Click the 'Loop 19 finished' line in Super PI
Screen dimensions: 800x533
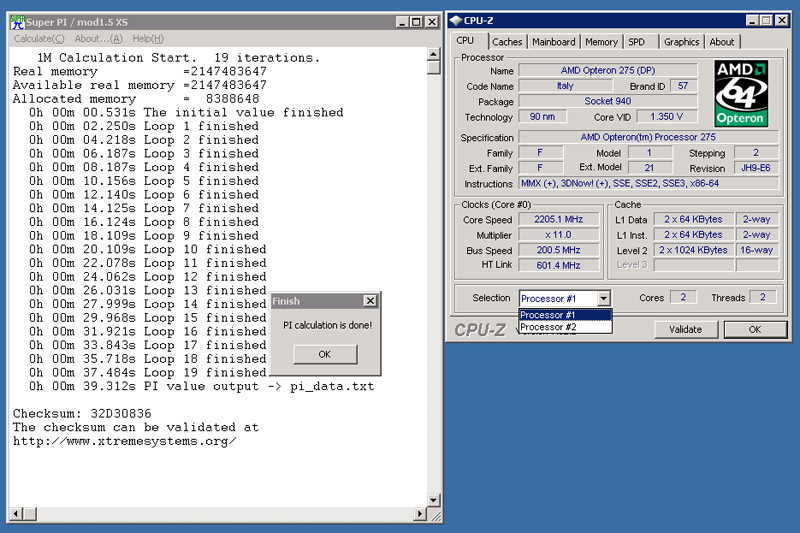pos(148,373)
